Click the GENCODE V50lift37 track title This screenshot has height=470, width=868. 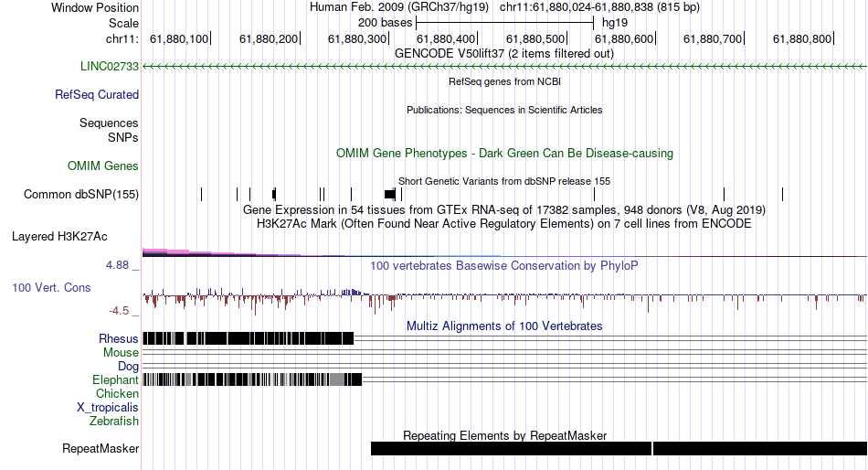[504, 54]
